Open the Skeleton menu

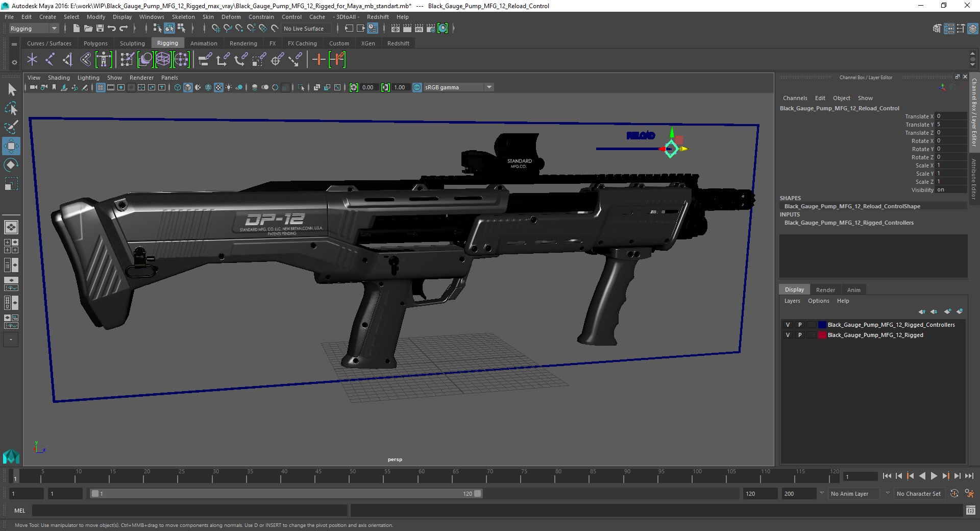[183, 17]
